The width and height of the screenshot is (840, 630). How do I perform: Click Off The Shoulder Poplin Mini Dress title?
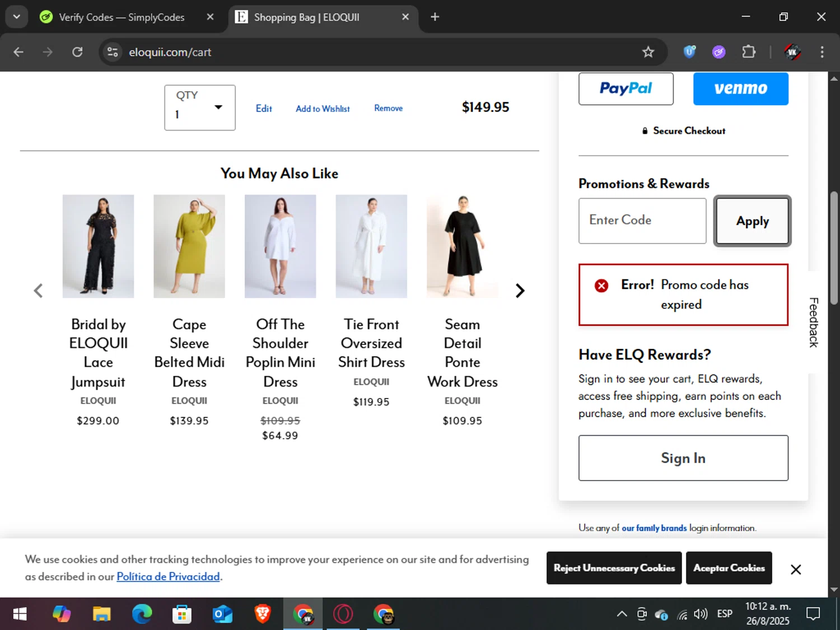280,353
